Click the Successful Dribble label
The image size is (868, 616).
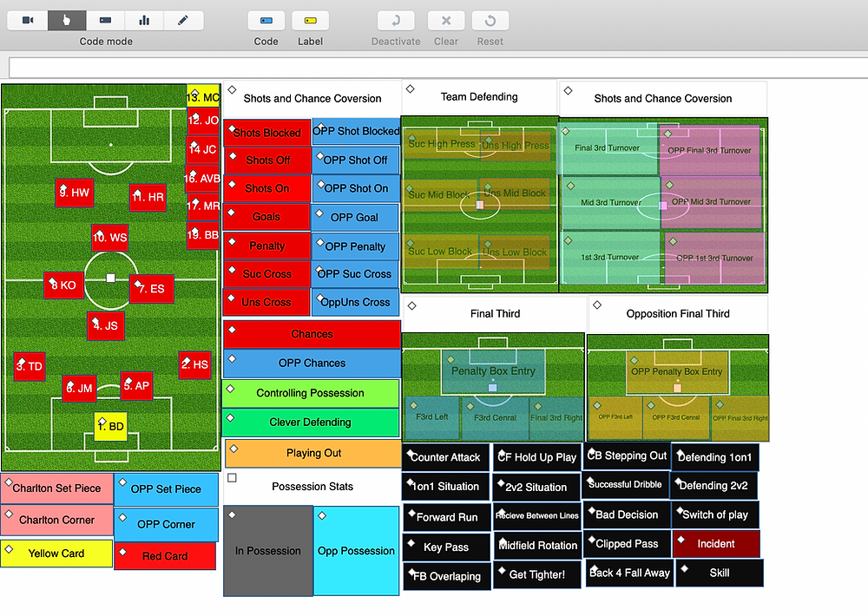625,485
